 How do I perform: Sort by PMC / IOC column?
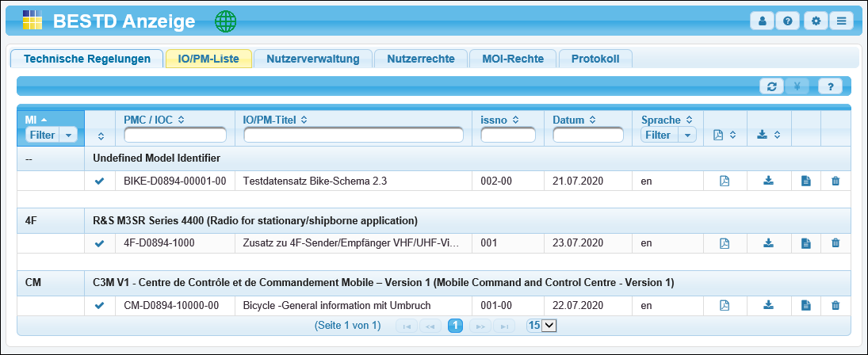[x=153, y=119]
